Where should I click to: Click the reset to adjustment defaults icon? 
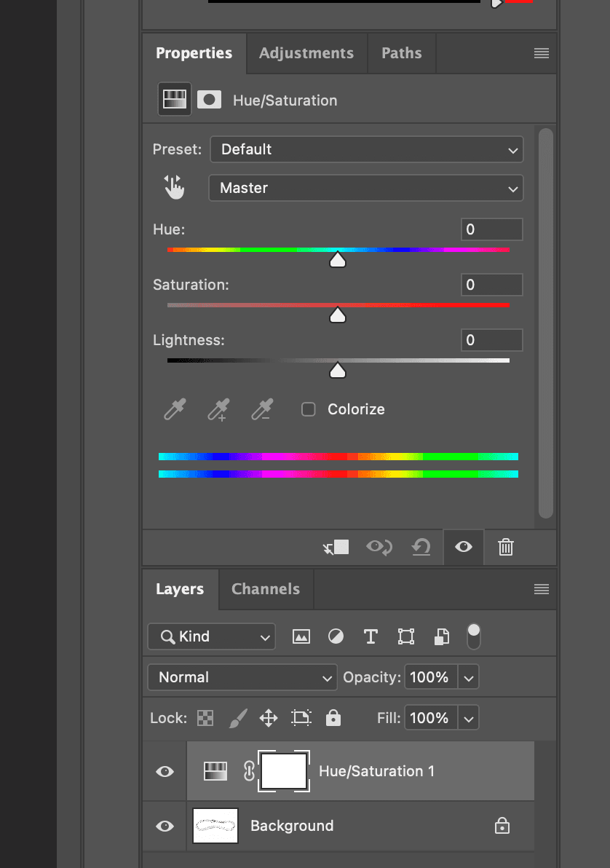coord(421,547)
